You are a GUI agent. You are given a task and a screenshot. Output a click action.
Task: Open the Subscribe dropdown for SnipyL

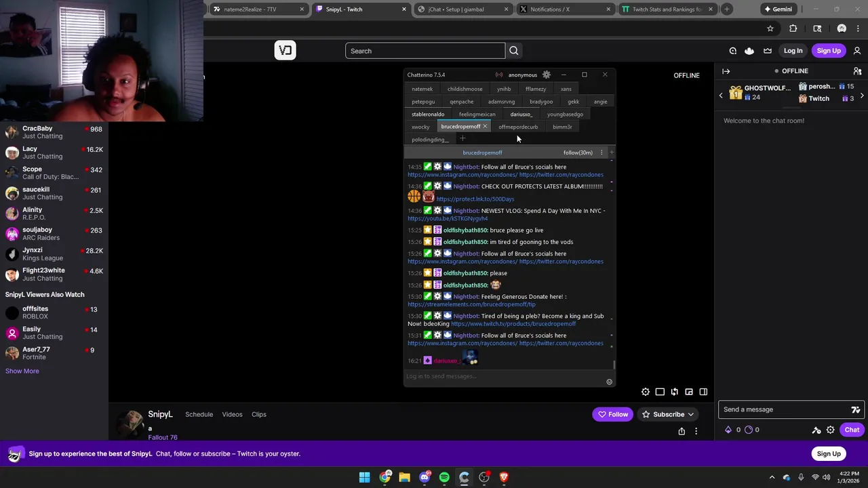pos(668,414)
